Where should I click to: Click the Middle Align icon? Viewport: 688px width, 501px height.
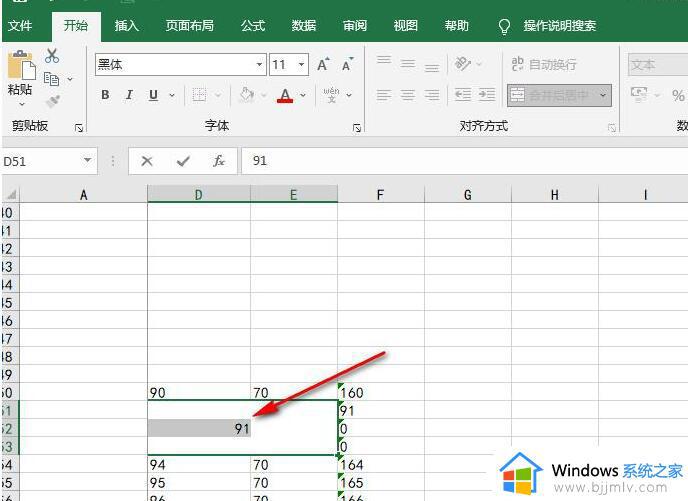tap(408, 64)
